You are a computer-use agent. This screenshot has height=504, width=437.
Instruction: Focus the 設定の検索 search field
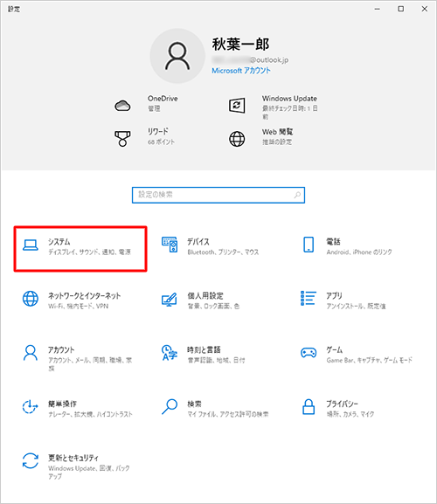[218, 195]
